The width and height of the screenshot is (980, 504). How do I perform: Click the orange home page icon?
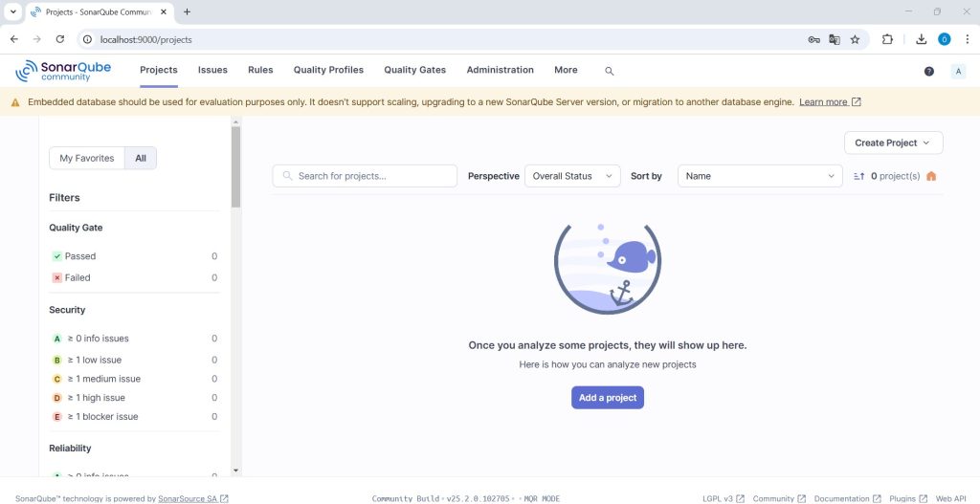(931, 176)
